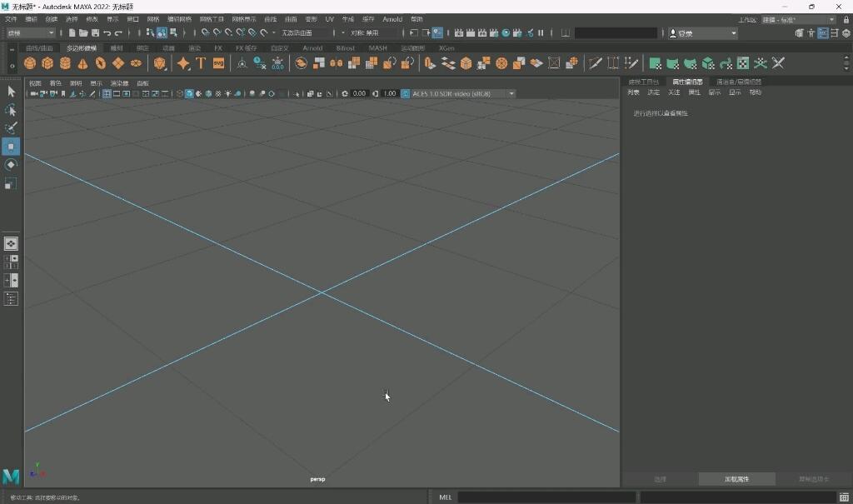The height and width of the screenshot is (504, 853).
Task: Open Render Settings clapperboard icon
Action: pos(494,33)
